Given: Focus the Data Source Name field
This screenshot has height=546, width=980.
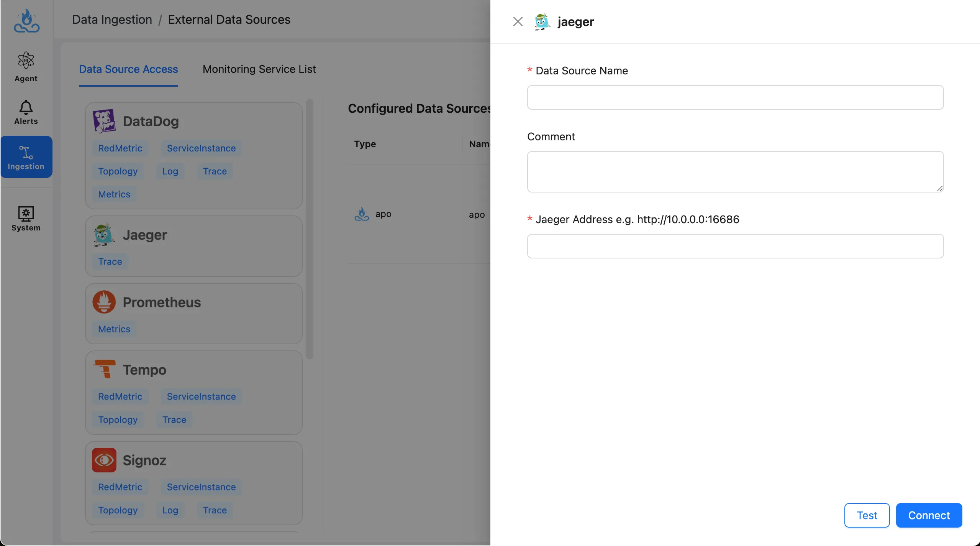Looking at the screenshot, I should [x=735, y=97].
